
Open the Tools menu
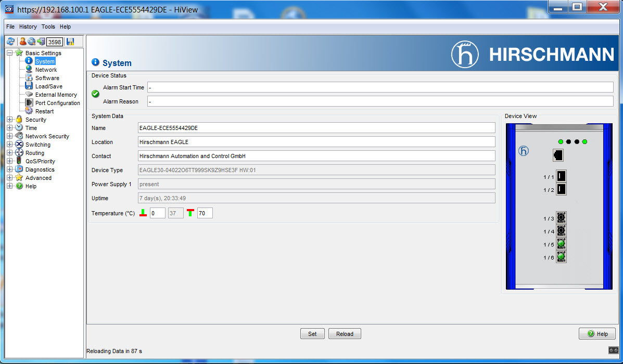48,27
